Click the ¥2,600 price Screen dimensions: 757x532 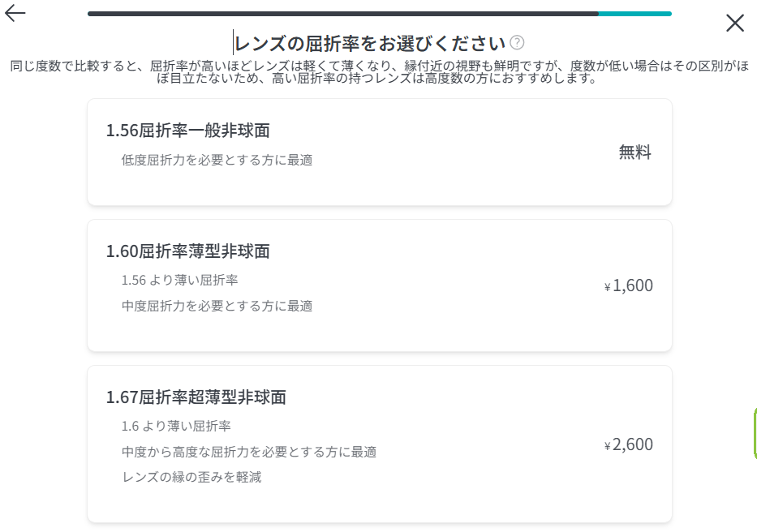coord(629,444)
